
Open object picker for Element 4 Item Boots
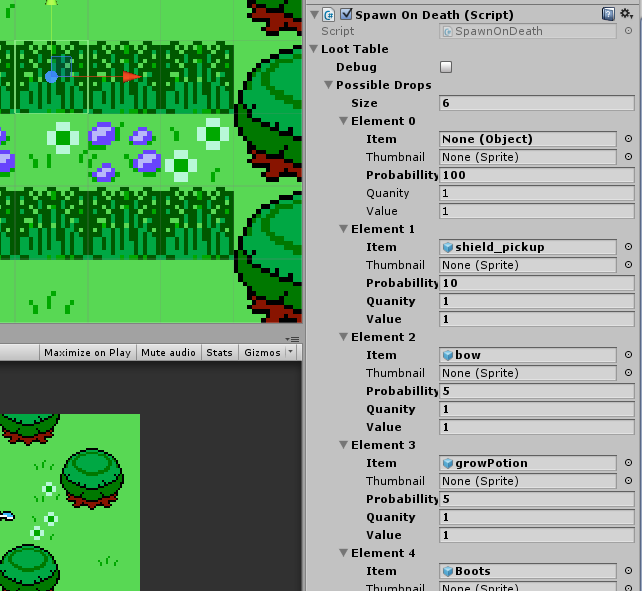628,571
